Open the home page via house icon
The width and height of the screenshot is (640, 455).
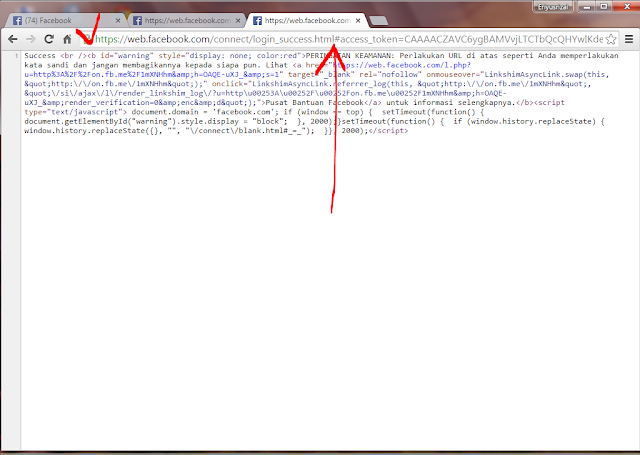pyautogui.click(x=67, y=39)
